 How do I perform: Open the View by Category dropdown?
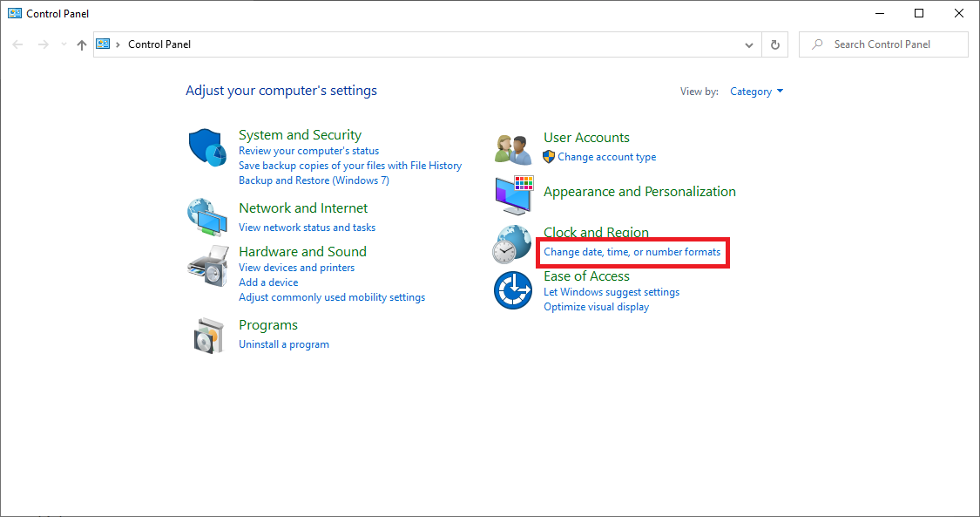tap(756, 92)
